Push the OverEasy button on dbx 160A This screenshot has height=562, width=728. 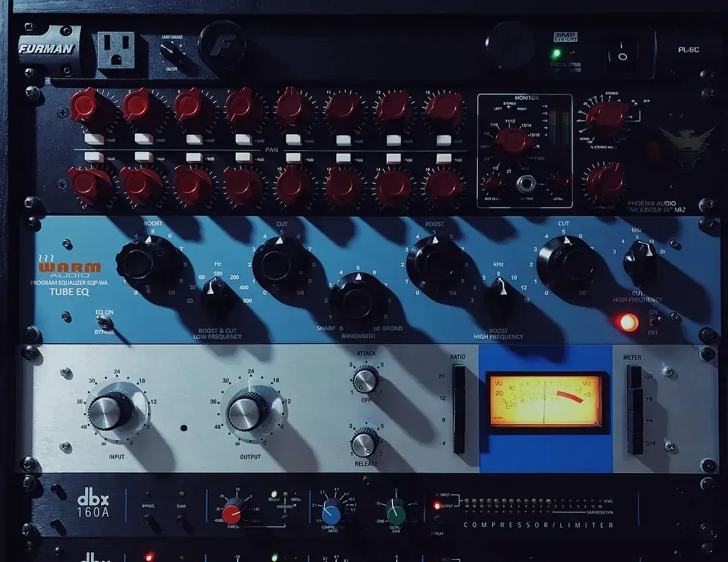(284, 518)
